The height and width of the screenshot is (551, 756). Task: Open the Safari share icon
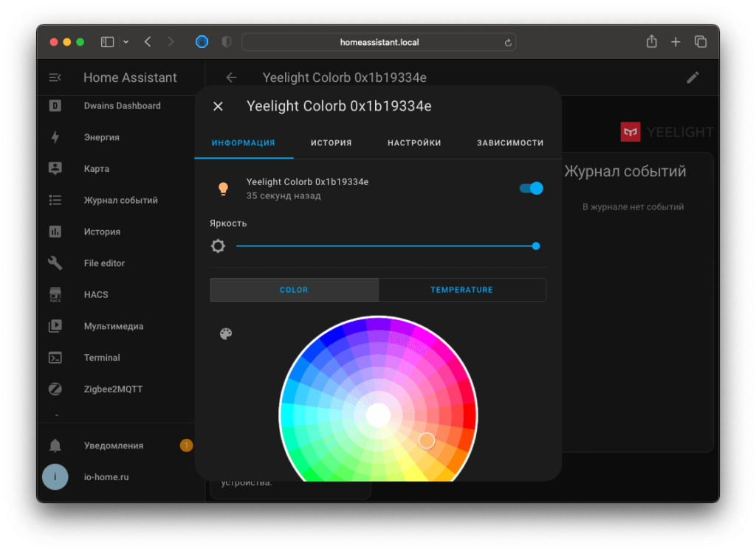pyautogui.click(x=651, y=42)
